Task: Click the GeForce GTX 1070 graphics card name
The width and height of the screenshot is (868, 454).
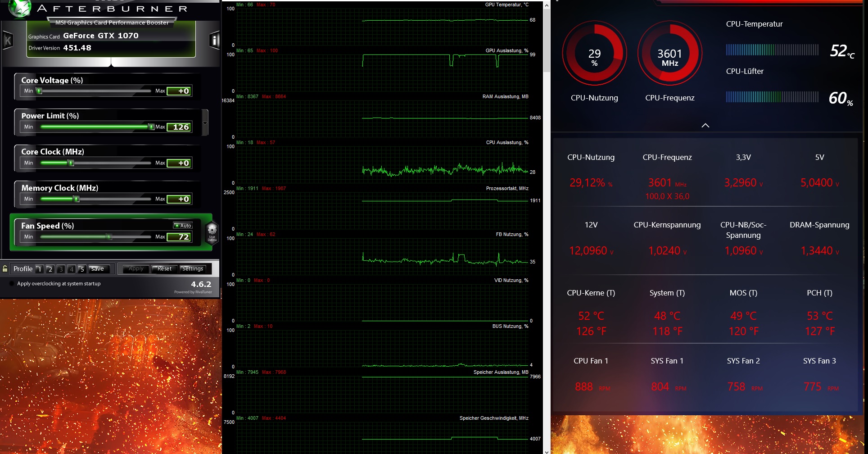Action: tap(101, 36)
